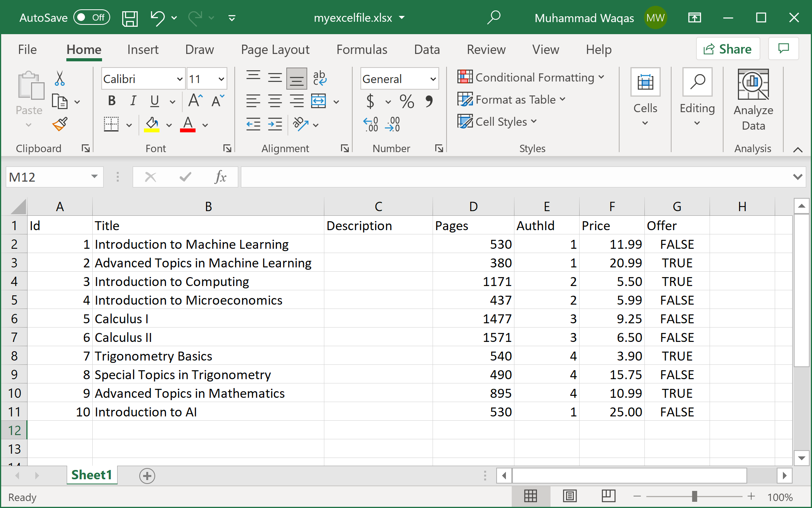812x508 pixels.
Task: Select the Format Painter tool
Action: pos(60,124)
